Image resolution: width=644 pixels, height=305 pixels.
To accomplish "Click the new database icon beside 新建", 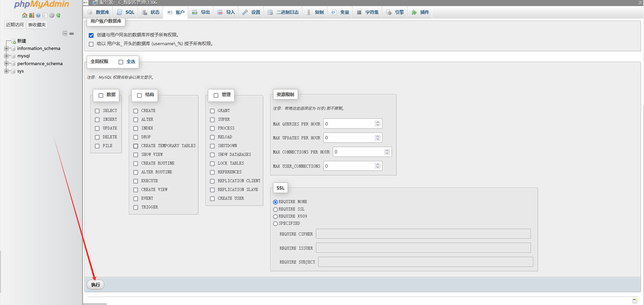I will pos(14,41).
